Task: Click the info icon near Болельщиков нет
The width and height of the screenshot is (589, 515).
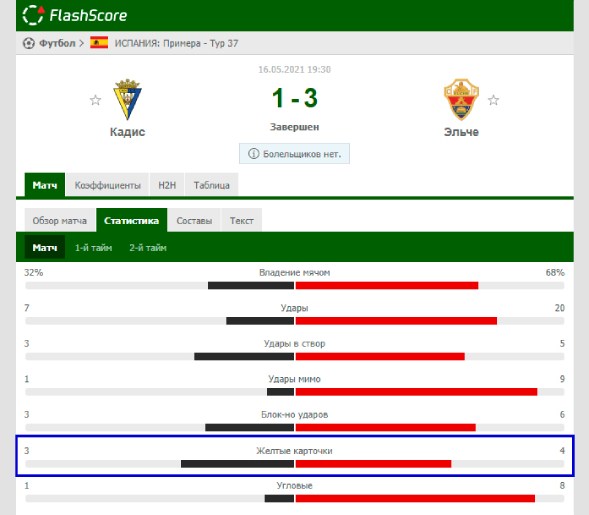Action: (x=254, y=154)
